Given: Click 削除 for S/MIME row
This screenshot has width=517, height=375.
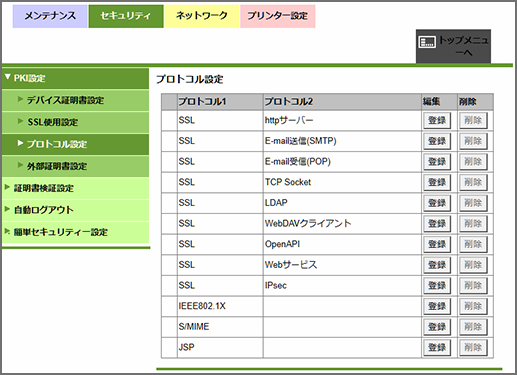Looking at the screenshot, I should point(473,327).
